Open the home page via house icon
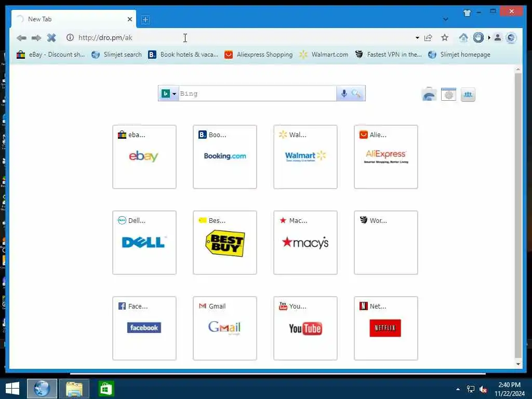The width and height of the screenshot is (532, 399). point(463,37)
